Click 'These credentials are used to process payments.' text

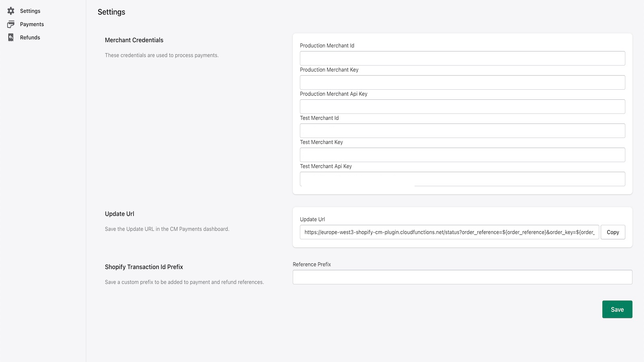(162, 55)
